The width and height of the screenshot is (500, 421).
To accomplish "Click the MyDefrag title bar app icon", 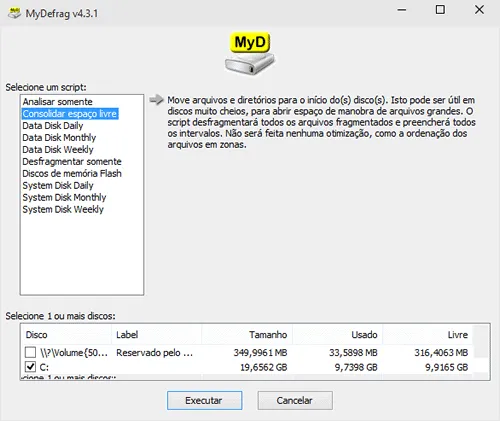I will (14, 13).
